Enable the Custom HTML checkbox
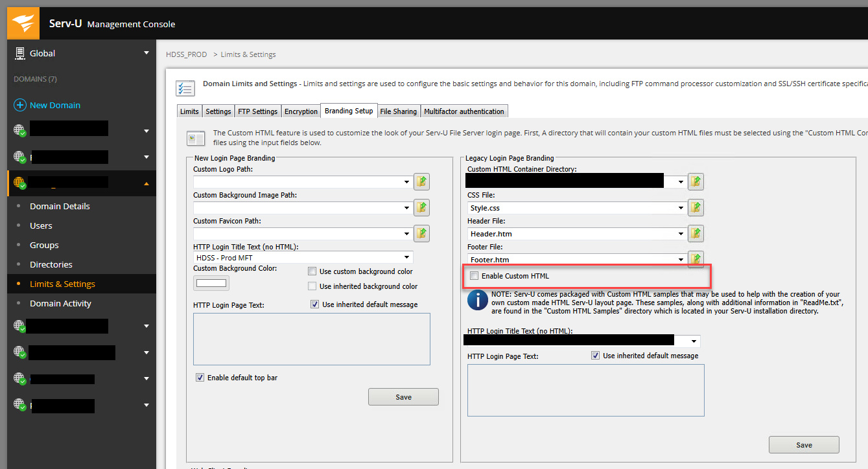The width and height of the screenshot is (868, 469). (475, 276)
